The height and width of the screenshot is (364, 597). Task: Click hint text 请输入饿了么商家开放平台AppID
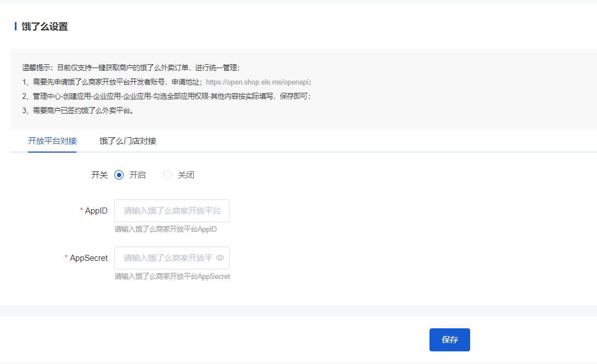pos(166,229)
